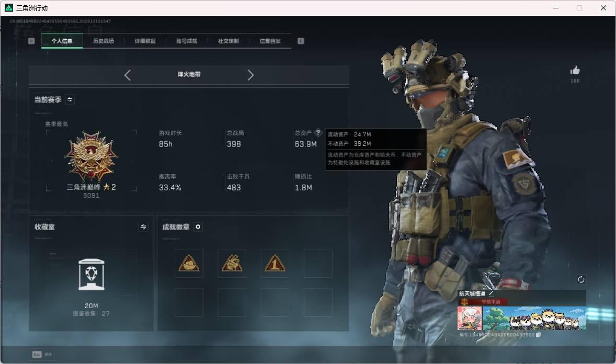Click the question mark icon next to 总资产
The image size is (616, 364).
[318, 132]
